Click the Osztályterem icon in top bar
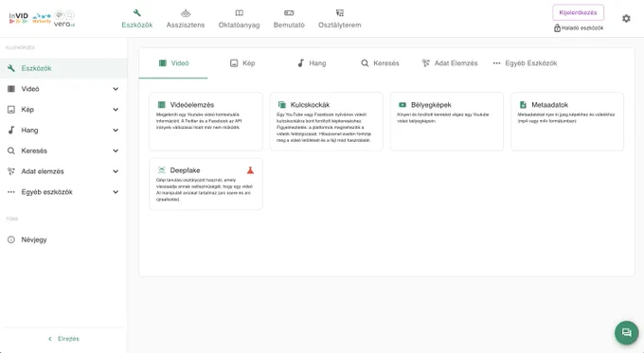This screenshot has height=353, width=644. point(340,12)
